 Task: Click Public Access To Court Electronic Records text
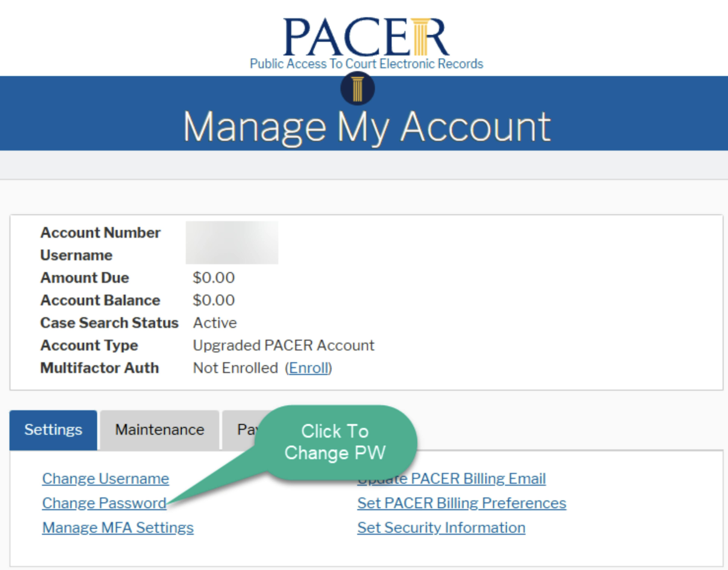(366, 63)
